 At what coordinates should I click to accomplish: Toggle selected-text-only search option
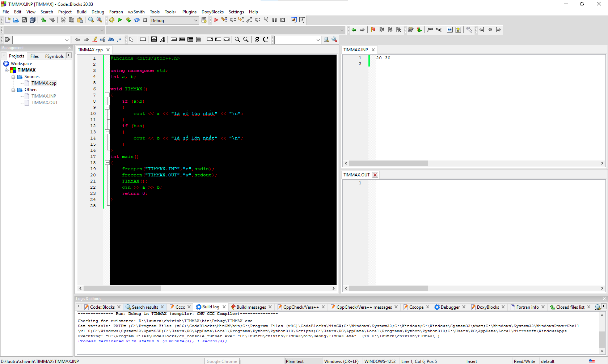[103, 40]
